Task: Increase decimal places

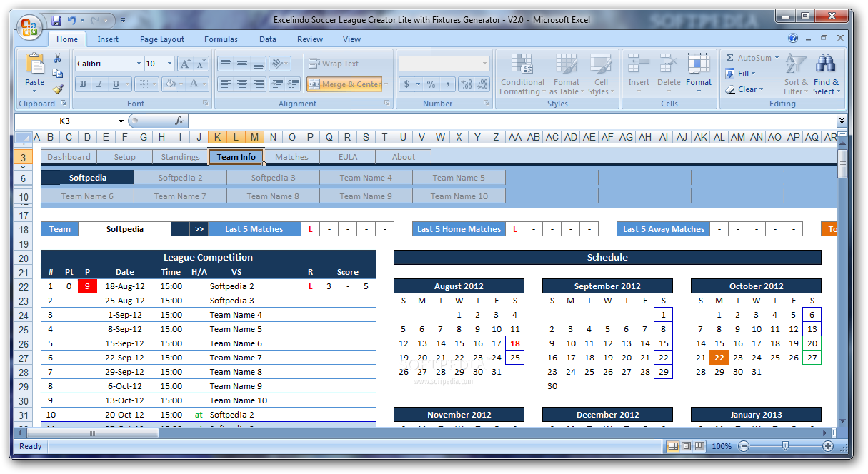Action: tap(467, 84)
